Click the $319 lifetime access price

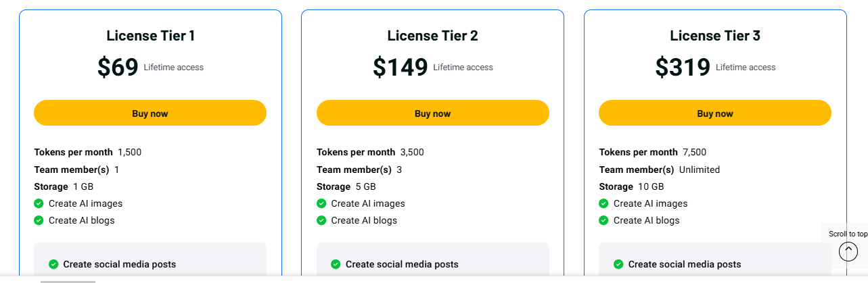pyautogui.click(x=683, y=67)
